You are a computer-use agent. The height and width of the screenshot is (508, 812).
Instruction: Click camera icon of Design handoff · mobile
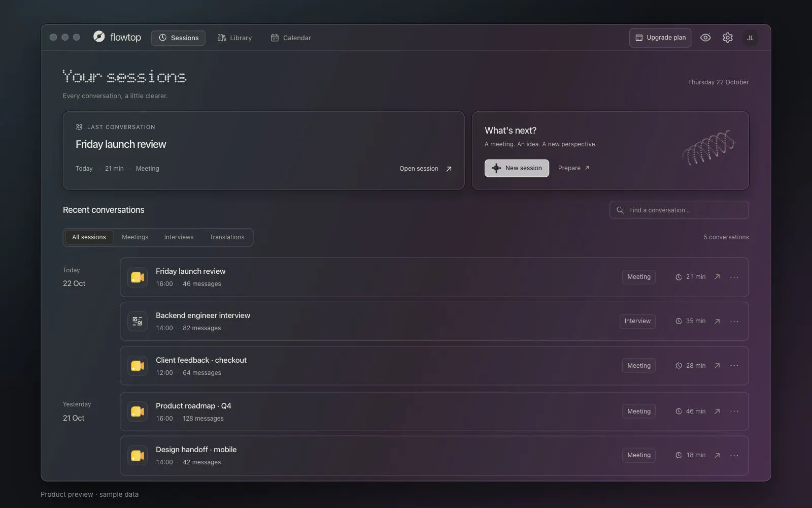point(138,456)
